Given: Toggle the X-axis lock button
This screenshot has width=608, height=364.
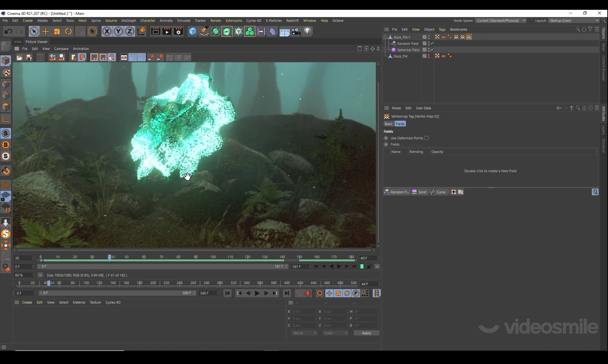Looking at the screenshot, I should coord(107,31).
